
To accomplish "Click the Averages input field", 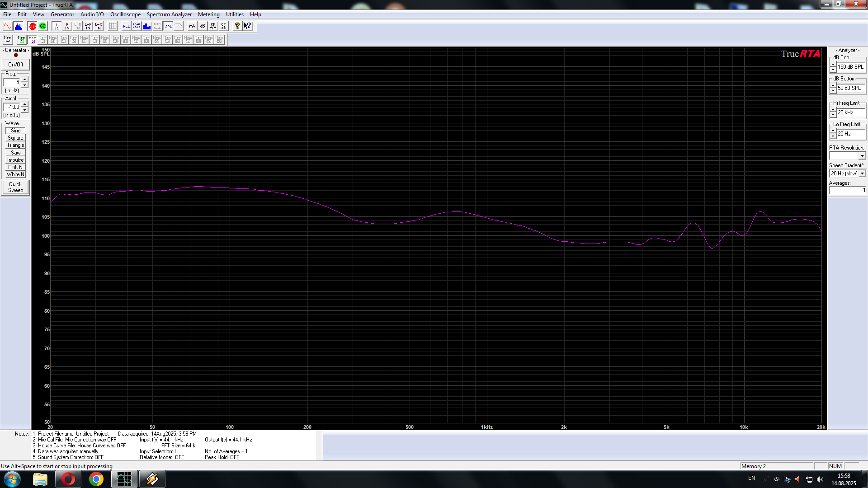I will pyautogui.click(x=847, y=190).
